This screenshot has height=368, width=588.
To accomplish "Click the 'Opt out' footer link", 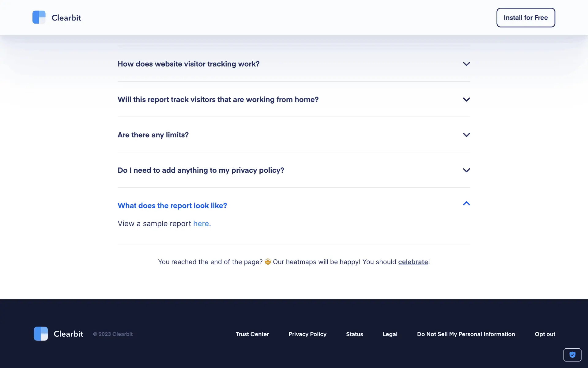I will (545, 334).
